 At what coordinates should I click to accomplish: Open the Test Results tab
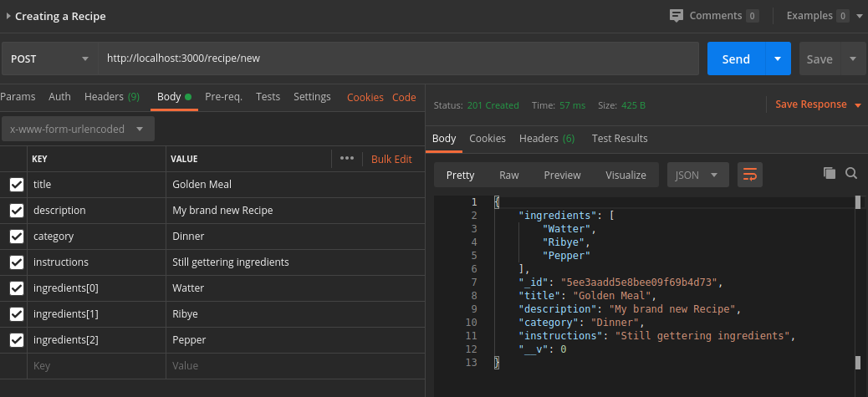point(620,138)
